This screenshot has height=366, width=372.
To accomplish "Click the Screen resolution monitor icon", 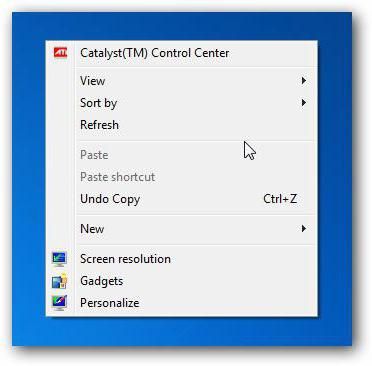I will (60, 259).
